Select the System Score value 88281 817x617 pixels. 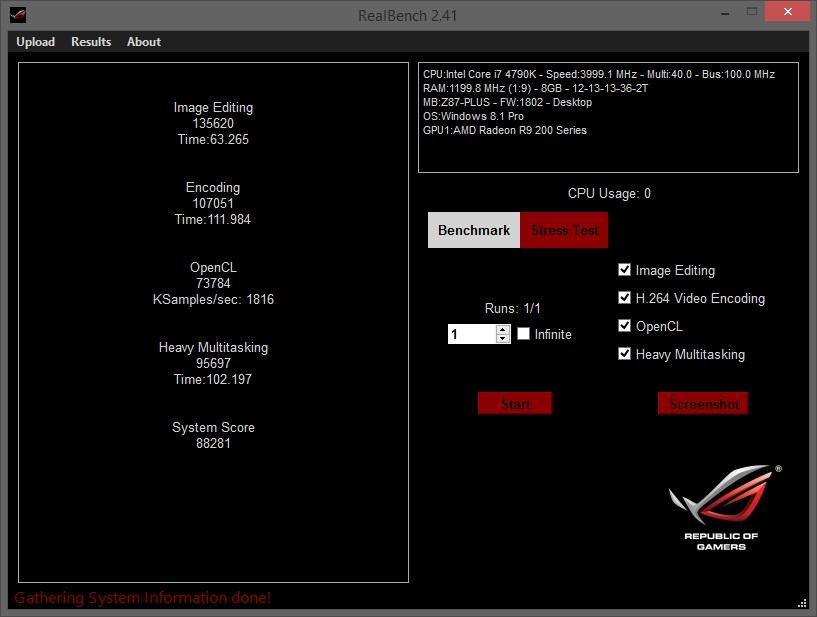click(x=213, y=443)
